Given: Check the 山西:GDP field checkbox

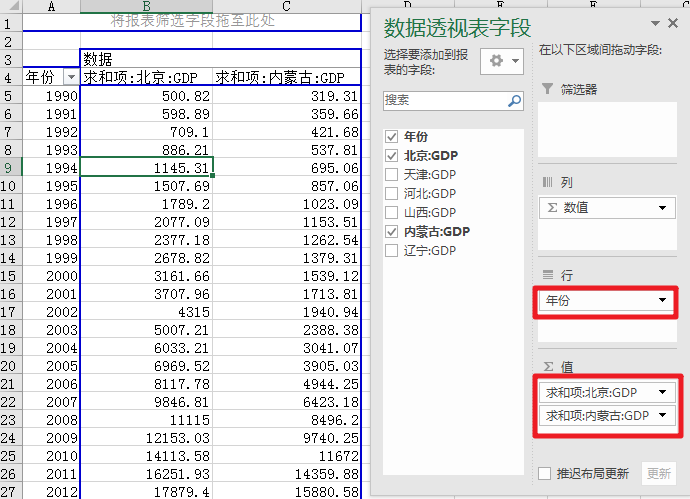Looking at the screenshot, I should click(391, 213).
